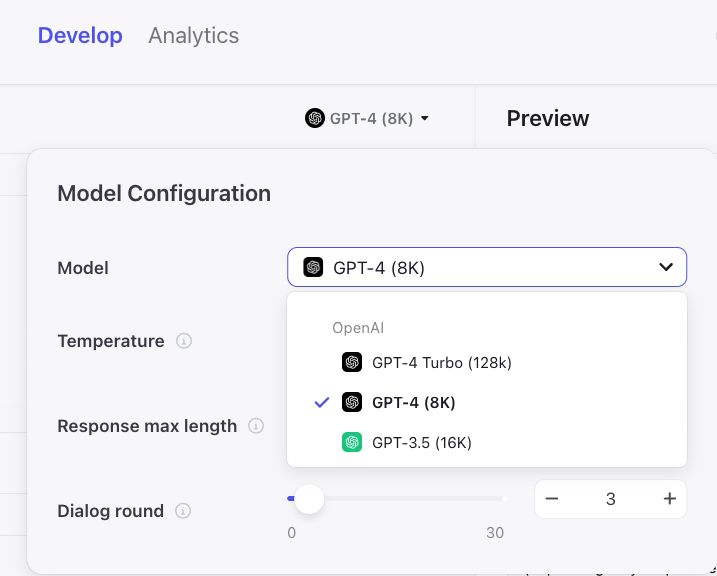Image resolution: width=717 pixels, height=576 pixels.
Task: Click the blue checkmark beside GPT-4 (8K)
Action: 322,402
